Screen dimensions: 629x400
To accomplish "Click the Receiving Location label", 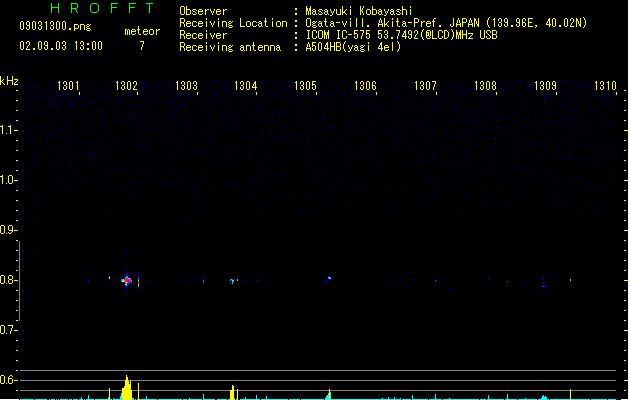I will pos(233,23).
